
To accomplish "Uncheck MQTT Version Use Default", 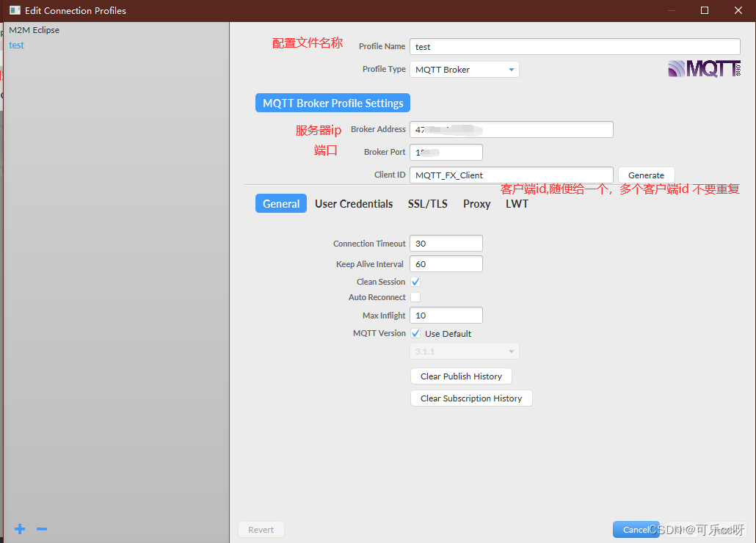I will pyautogui.click(x=415, y=333).
